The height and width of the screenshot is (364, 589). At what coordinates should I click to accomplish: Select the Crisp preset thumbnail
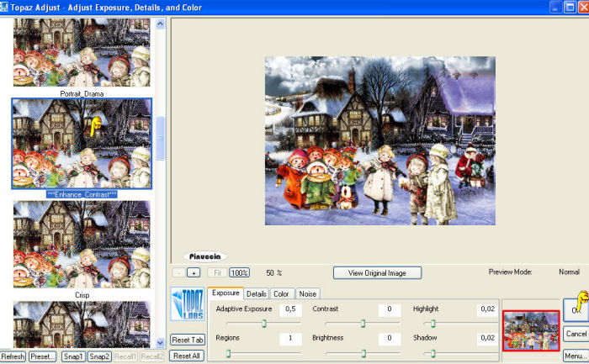pyautogui.click(x=82, y=245)
